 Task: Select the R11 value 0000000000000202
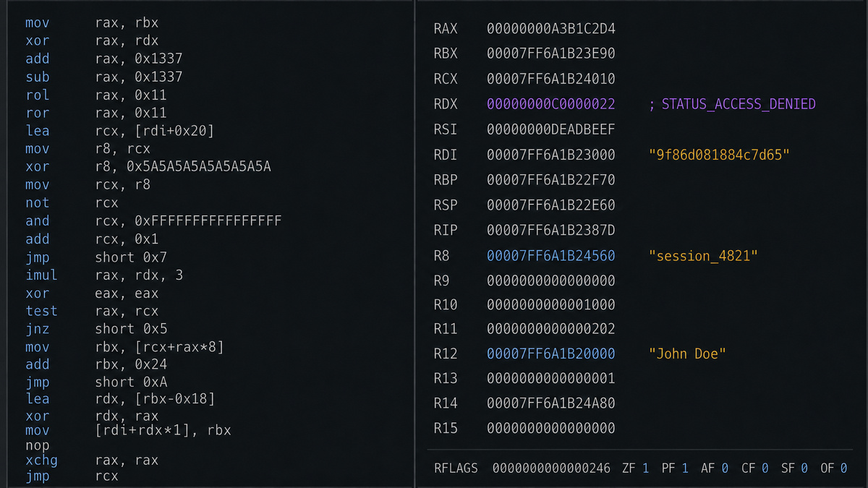[551, 329]
